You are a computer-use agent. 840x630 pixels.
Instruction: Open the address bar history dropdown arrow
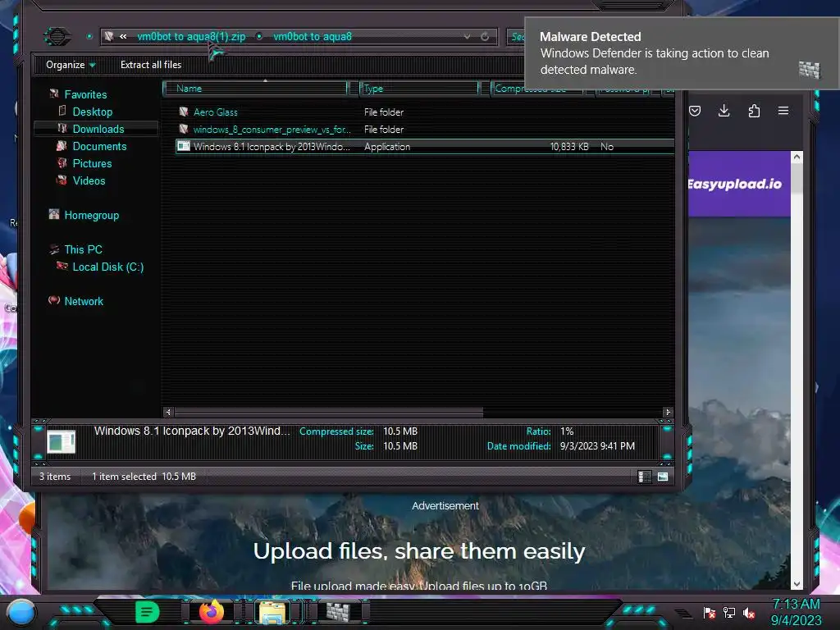click(x=467, y=36)
